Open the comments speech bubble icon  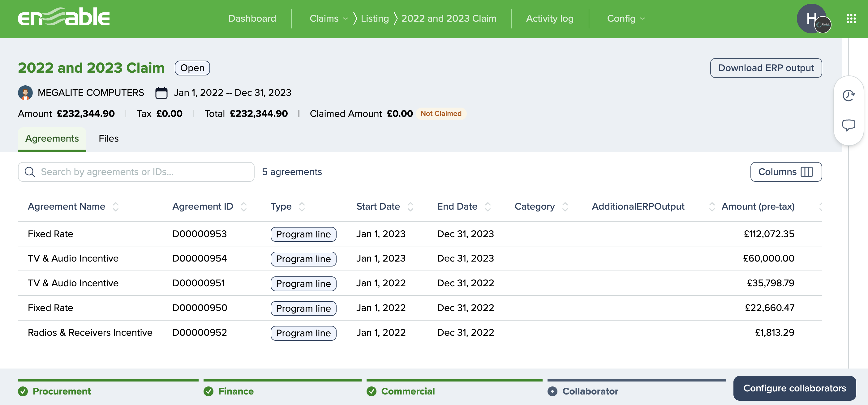click(x=848, y=125)
